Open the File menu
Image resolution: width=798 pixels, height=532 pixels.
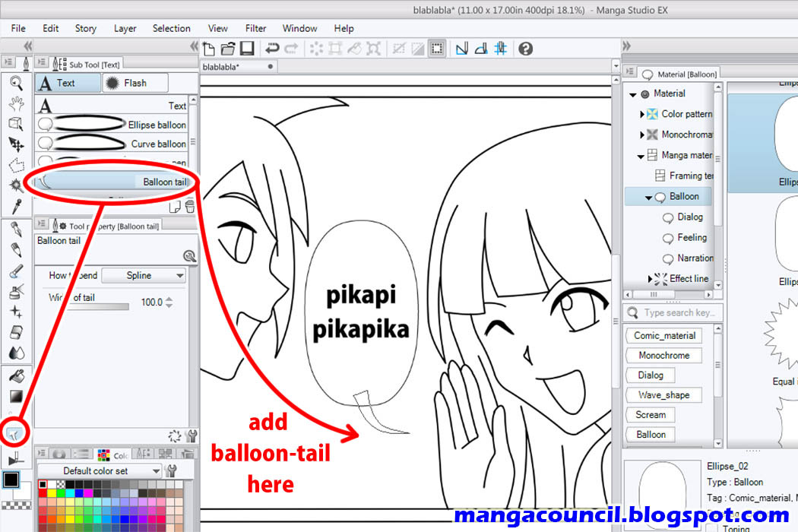(x=18, y=29)
